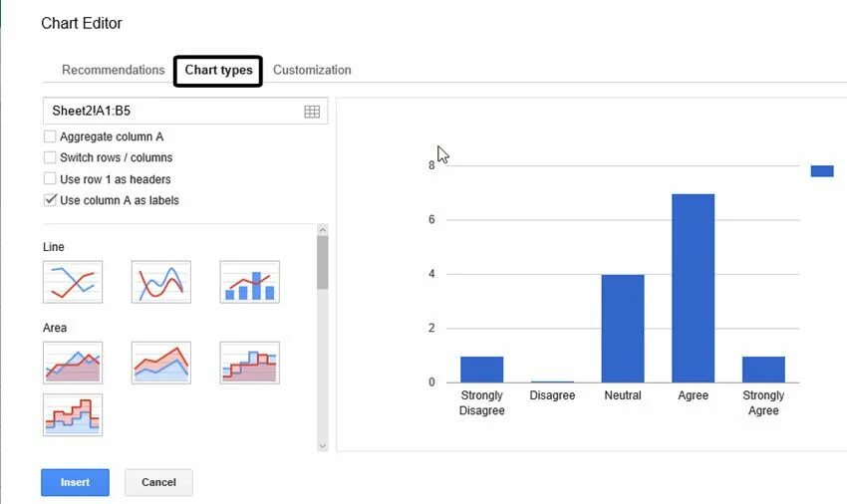Image resolution: width=847 pixels, height=504 pixels.
Task: Enable Use row 1 as headers
Action: 50,179
